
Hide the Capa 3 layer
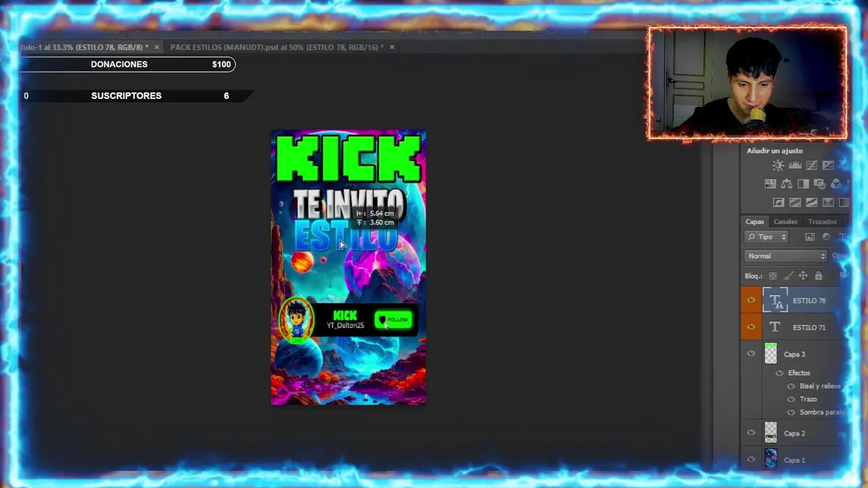click(x=751, y=354)
